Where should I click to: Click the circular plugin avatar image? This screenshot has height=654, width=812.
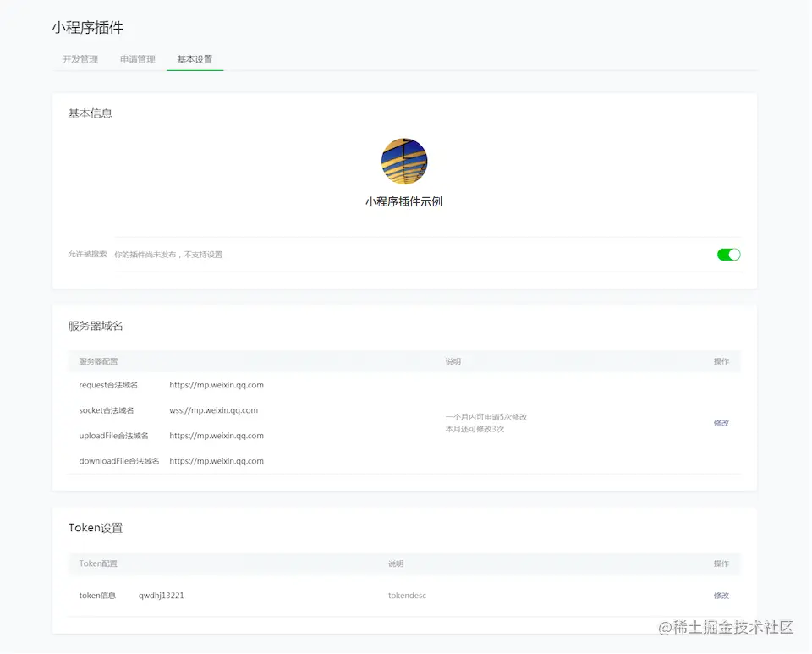[x=404, y=161]
